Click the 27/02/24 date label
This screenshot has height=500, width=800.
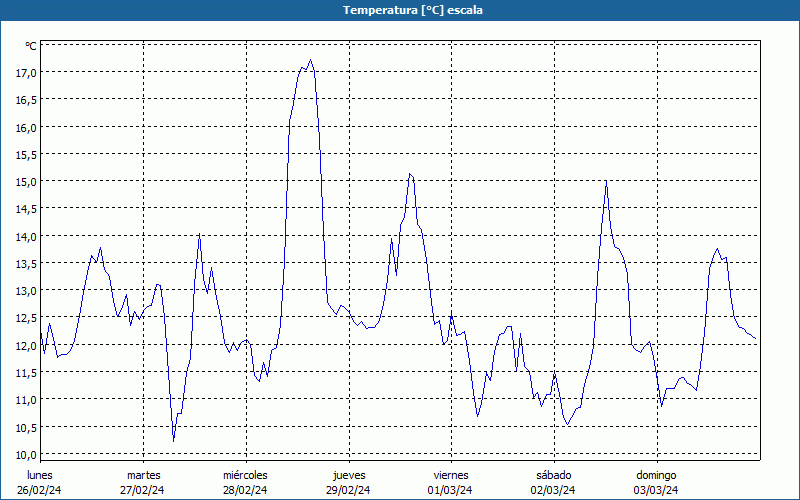coord(142,490)
